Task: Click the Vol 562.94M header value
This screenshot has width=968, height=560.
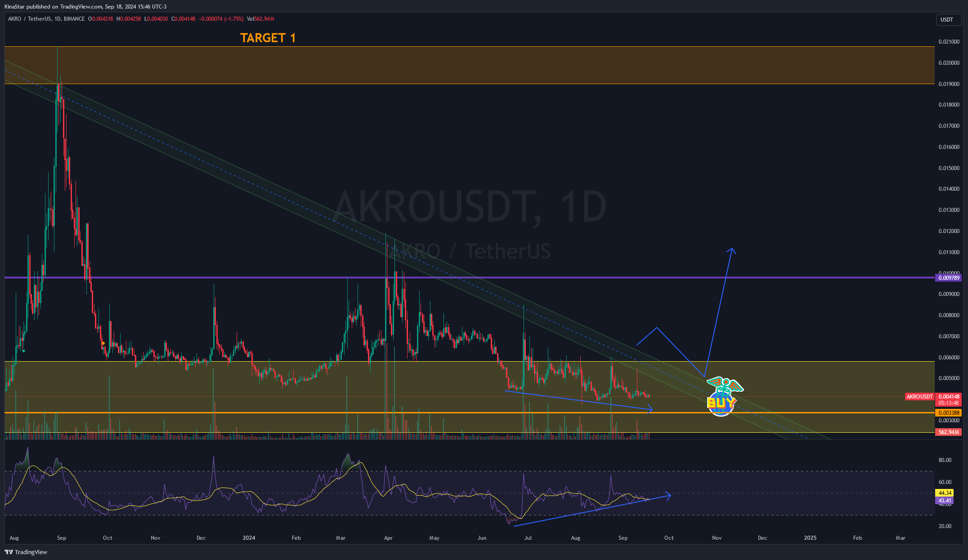Action: coord(260,19)
